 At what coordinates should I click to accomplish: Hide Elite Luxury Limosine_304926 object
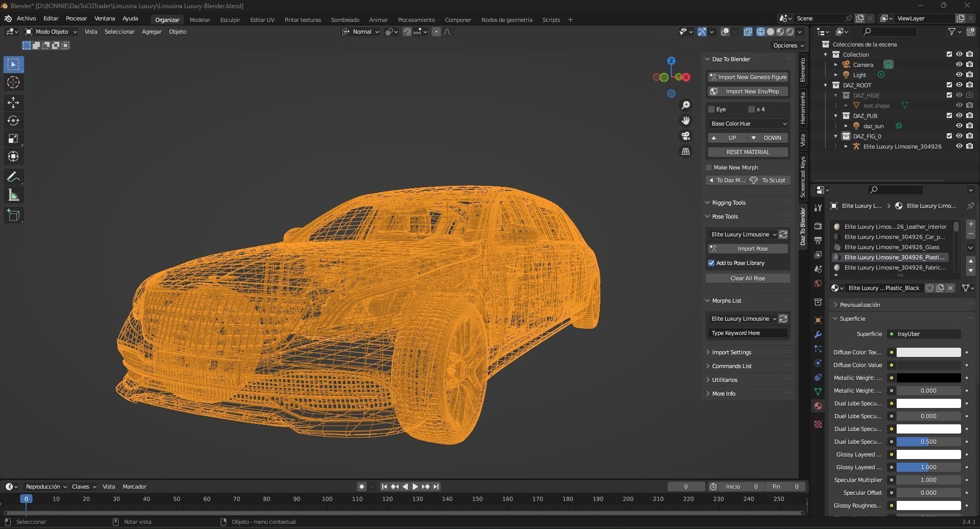(x=959, y=147)
